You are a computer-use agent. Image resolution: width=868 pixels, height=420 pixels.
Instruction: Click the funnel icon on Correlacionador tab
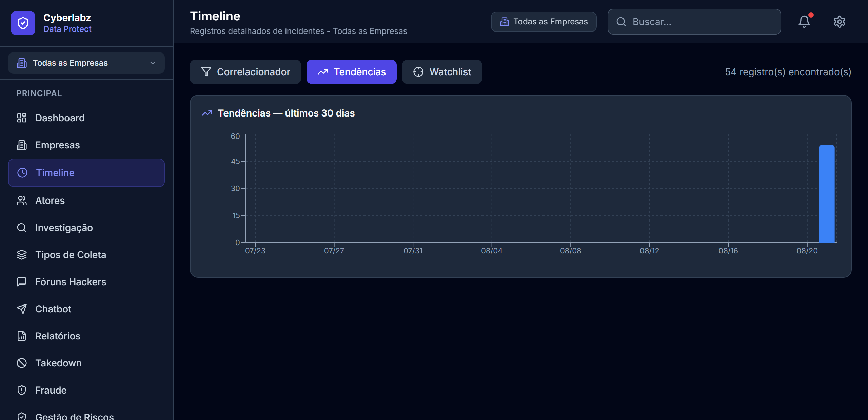pyautogui.click(x=206, y=72)
